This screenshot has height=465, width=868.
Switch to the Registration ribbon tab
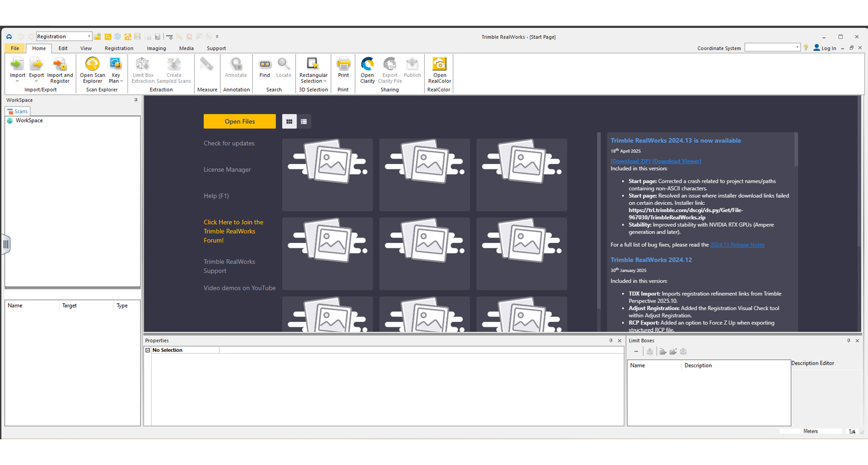coord(119,48)
